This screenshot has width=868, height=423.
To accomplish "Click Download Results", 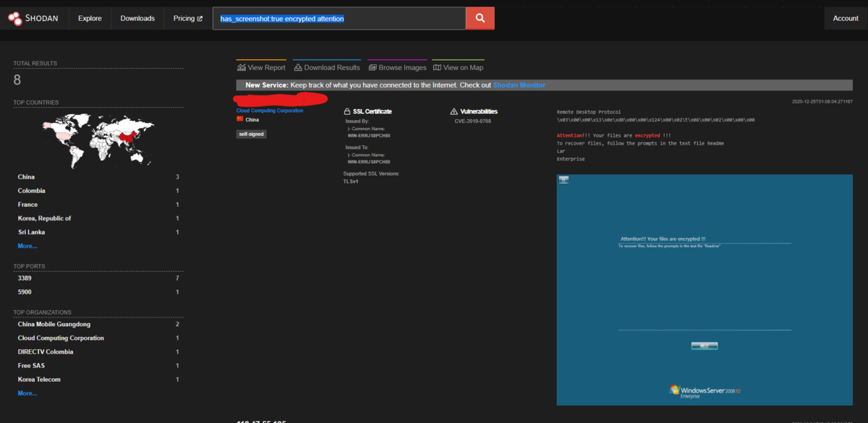I will [x=327, y=67].
